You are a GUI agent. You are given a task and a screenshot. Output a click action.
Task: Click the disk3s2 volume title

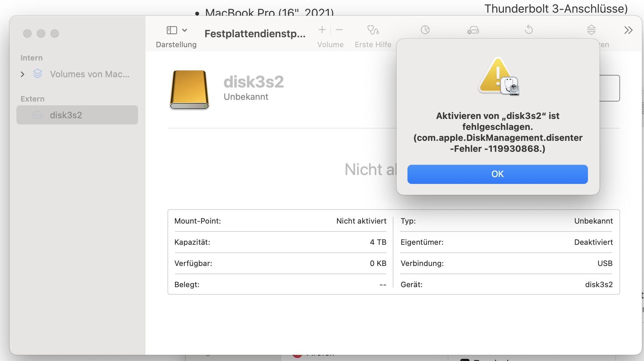coord(254,82)
